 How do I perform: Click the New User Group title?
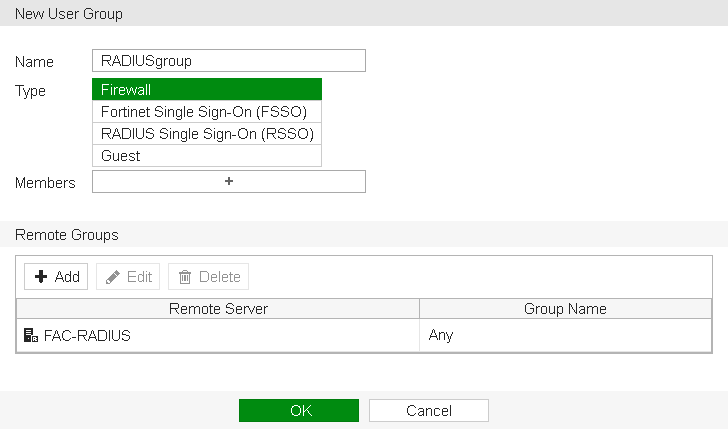pos(69,13)
